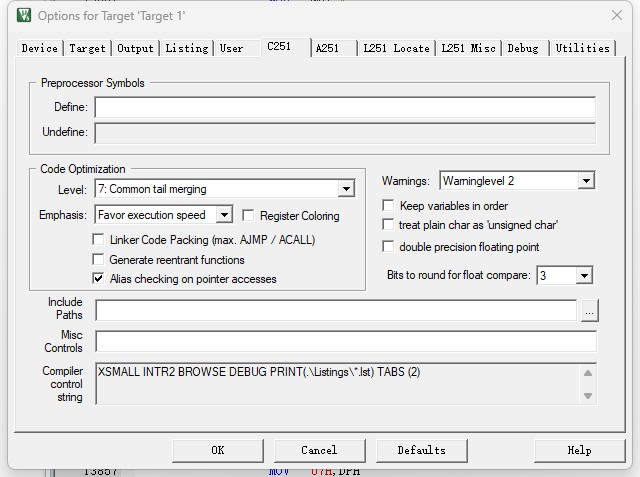Check Keep variables in order
This screenshot has height=477, width=640.
(388, 205)
